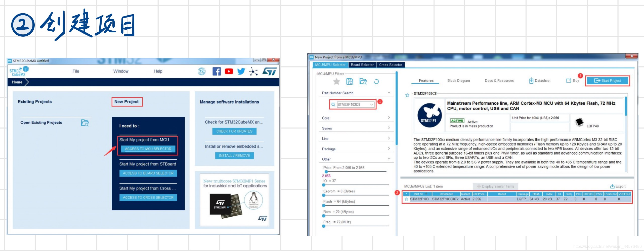Export the MCUs list
This screenshot has width=644, height=251.
[618, 186]
